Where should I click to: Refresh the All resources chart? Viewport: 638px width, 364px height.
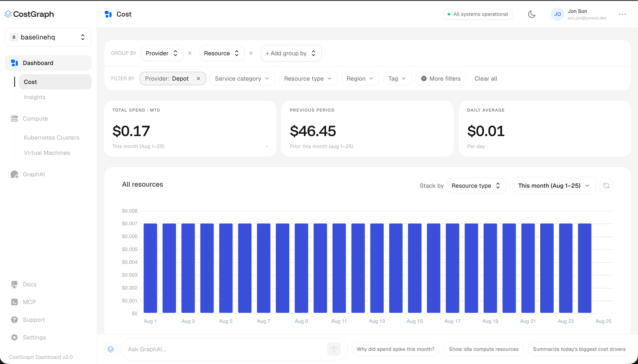606,186
